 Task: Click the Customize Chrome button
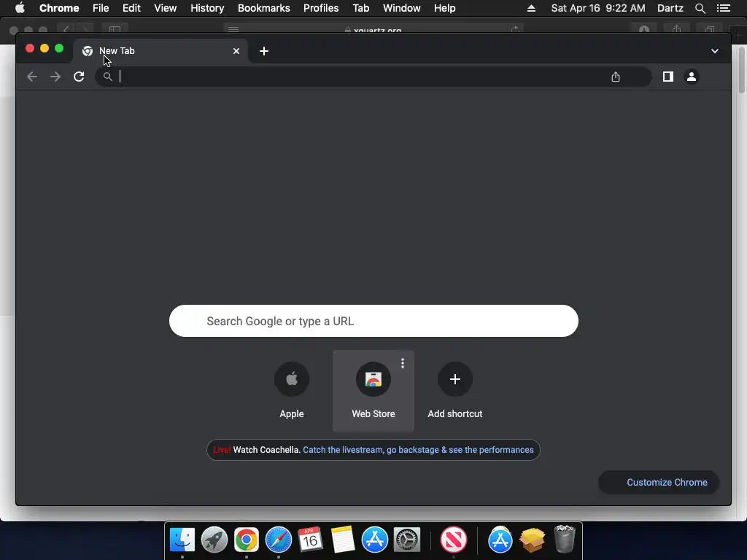(659, 483)
